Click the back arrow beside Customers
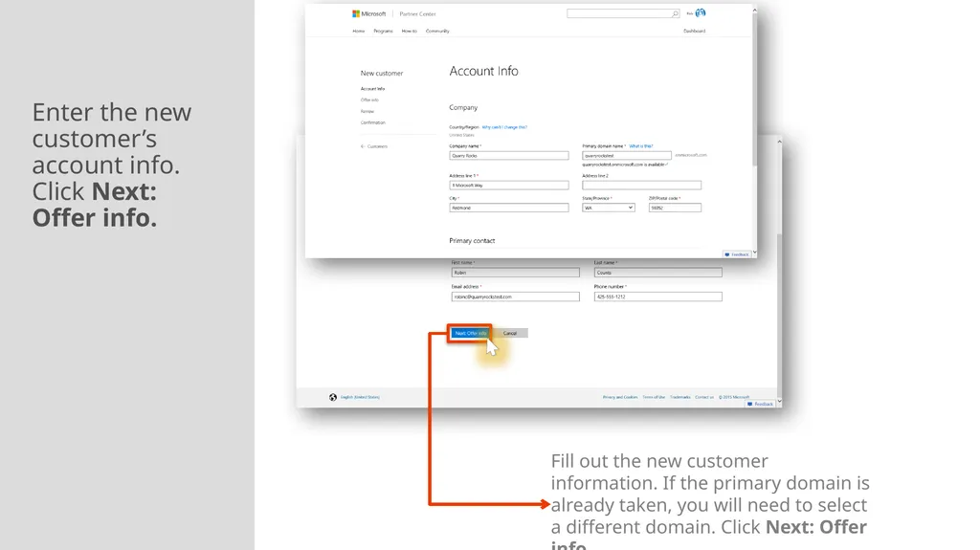 (363, 146)
